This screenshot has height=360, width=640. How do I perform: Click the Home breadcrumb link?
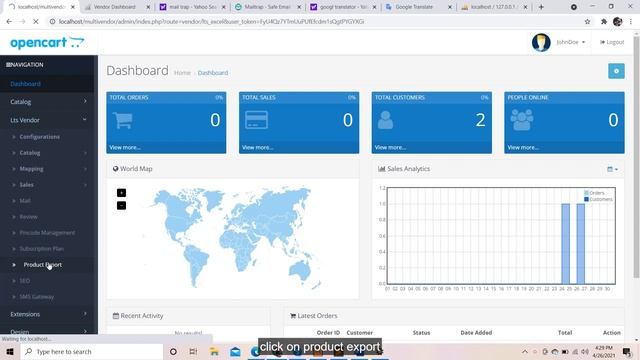tap(182, 73)
